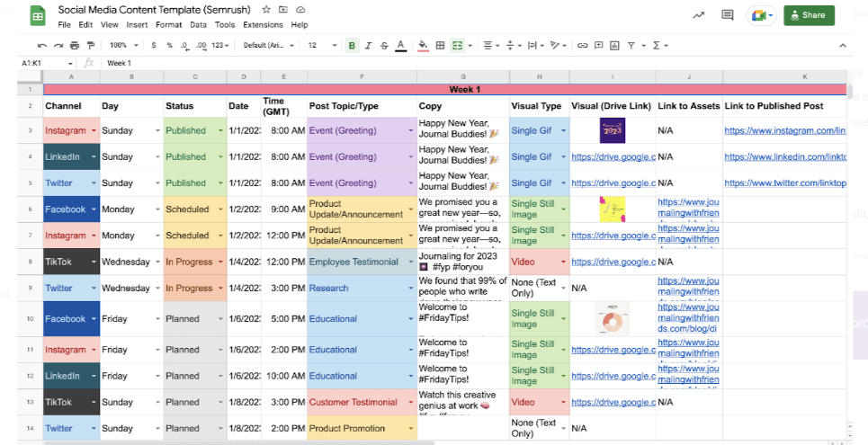The height and width of the screenshot is (445, 868).
Task: Insert link via toolbar icon
Action: [582, 45]
